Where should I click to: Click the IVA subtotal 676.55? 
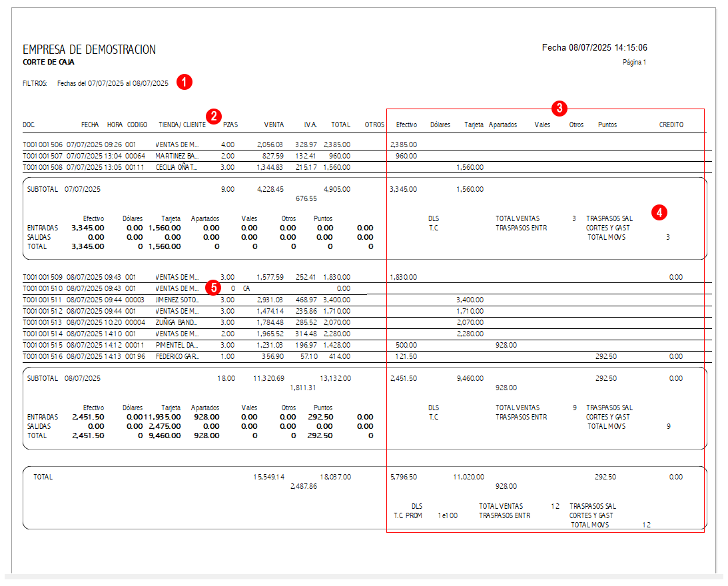(306, 198)
